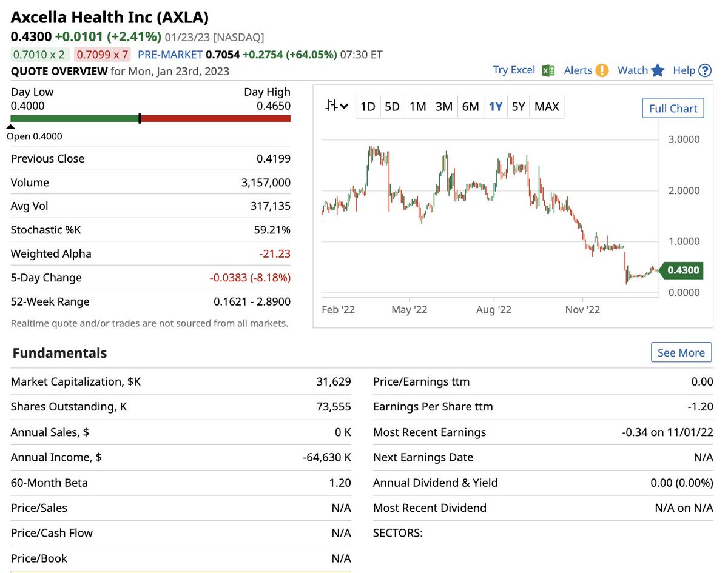The image size is (728, 573).
Task: Click the Shares Outstanding value 73,555
Action: pyautogui.click(x=334, y=407)
